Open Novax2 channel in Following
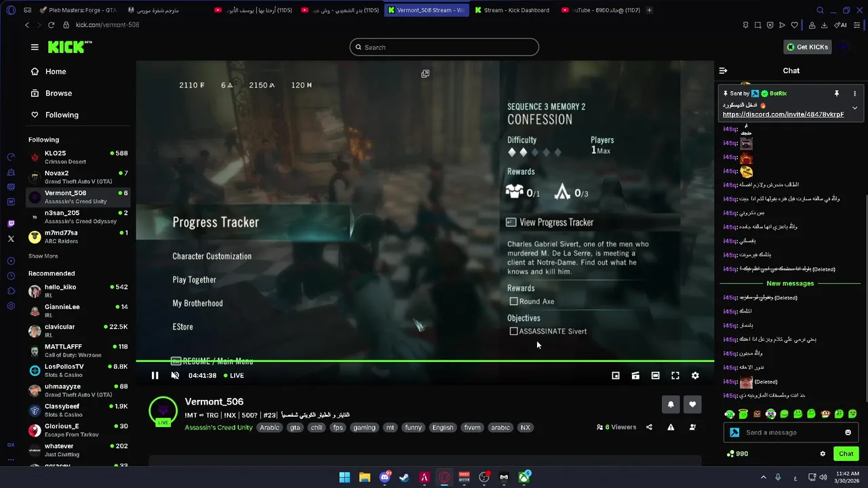 tap(78, 176)
